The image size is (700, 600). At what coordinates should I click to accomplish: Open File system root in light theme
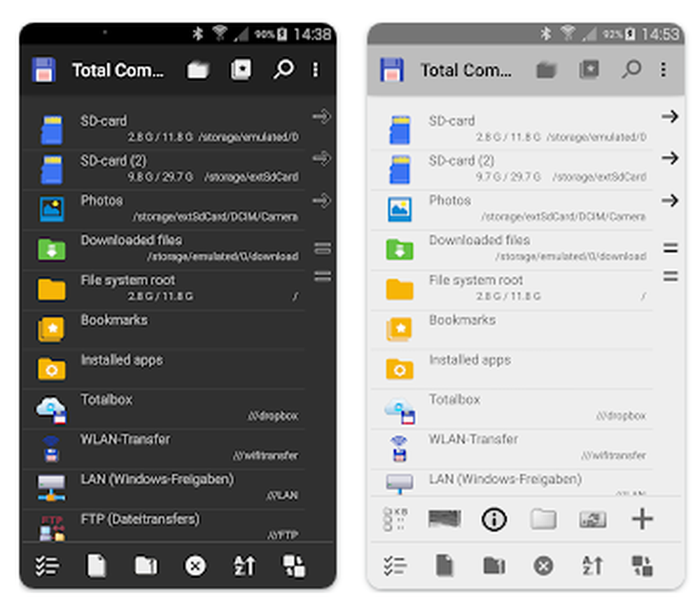(x=512, y=288)
